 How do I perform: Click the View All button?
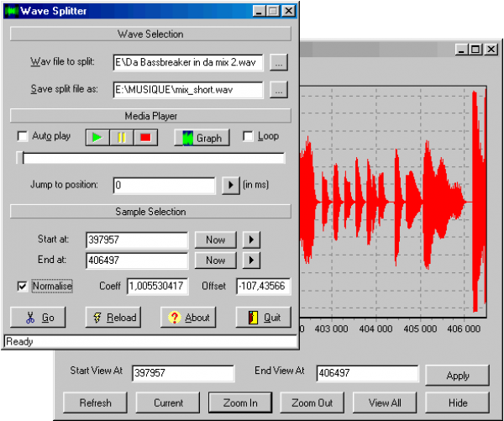click(384, 403)
